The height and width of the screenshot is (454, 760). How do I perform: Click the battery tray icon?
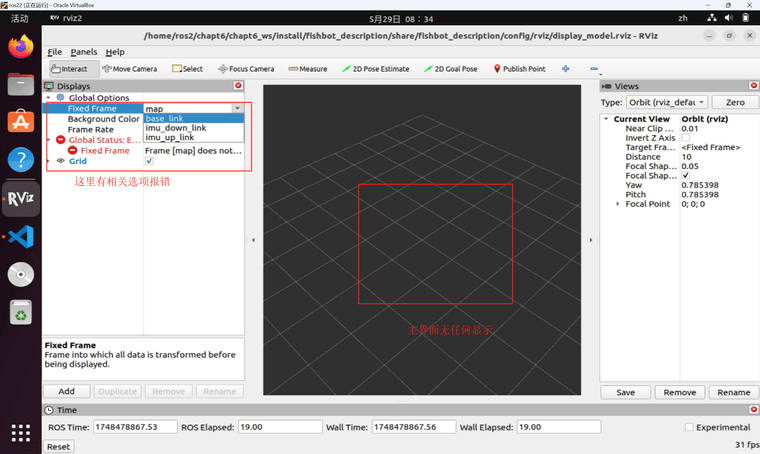[x=745, y=18]
